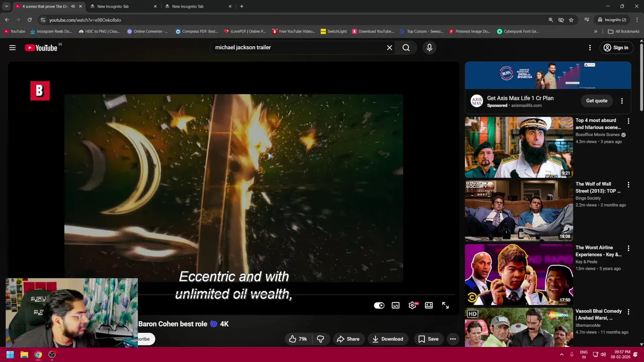Viewport: 644px width, 362px height.
Task: Switch the player to theater mode
Action: 429,305
